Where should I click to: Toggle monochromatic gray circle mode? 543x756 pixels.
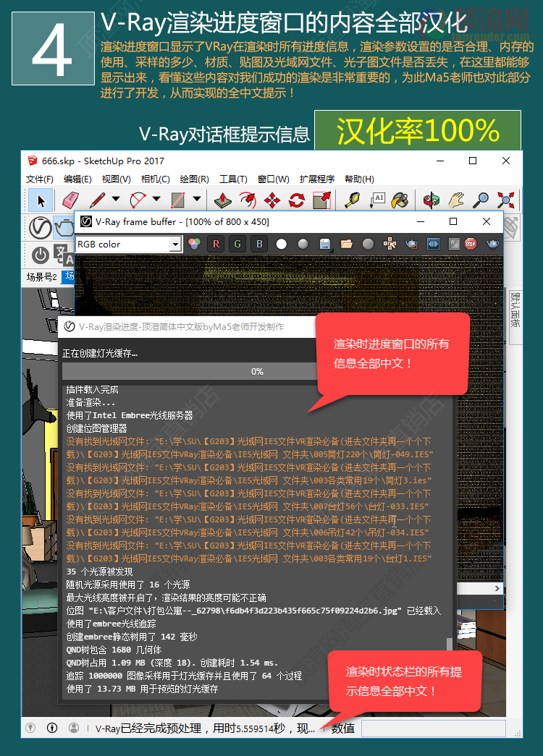303,244
